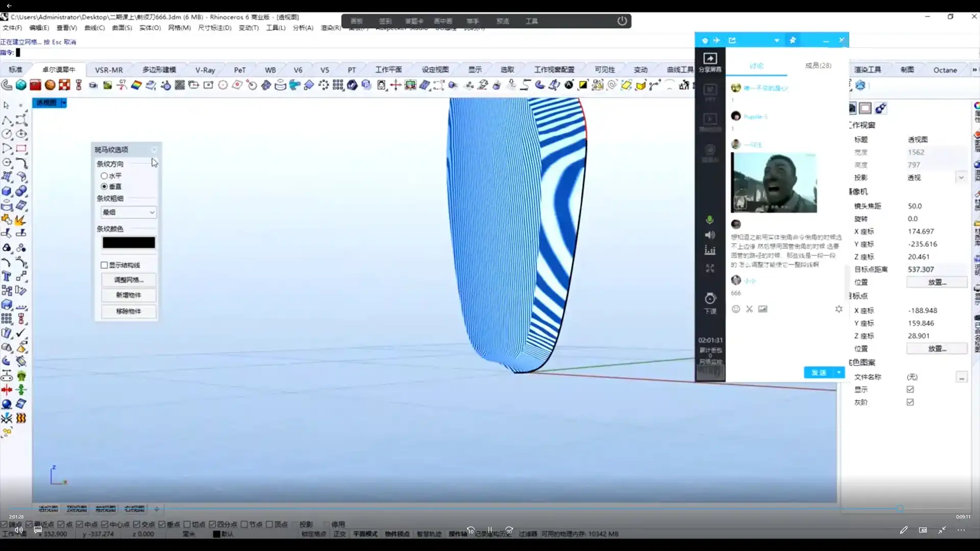This screenshot has height=551, width=980.
Task: Enable 显示结构线 checkbox
Action: [104, 265]
